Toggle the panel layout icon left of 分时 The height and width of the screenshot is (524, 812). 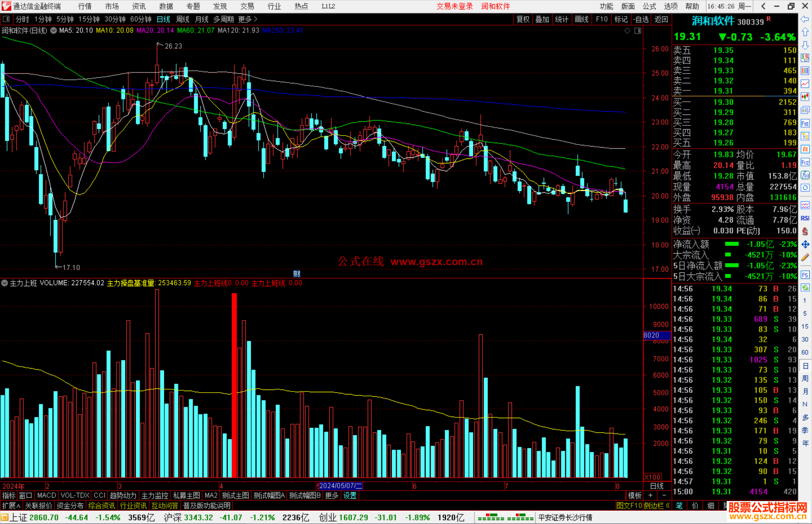[x=6, y=19]
